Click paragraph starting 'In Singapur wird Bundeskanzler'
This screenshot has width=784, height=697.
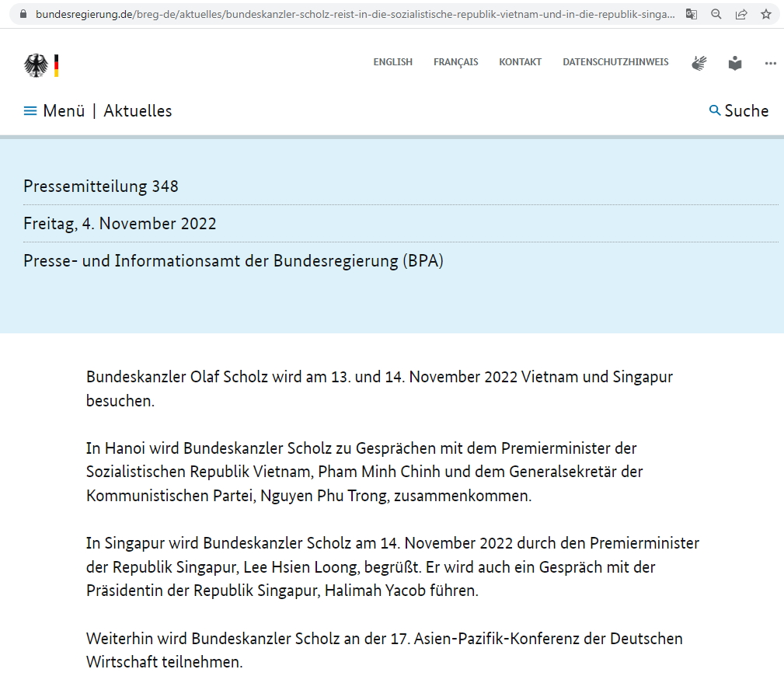point(392,567)
